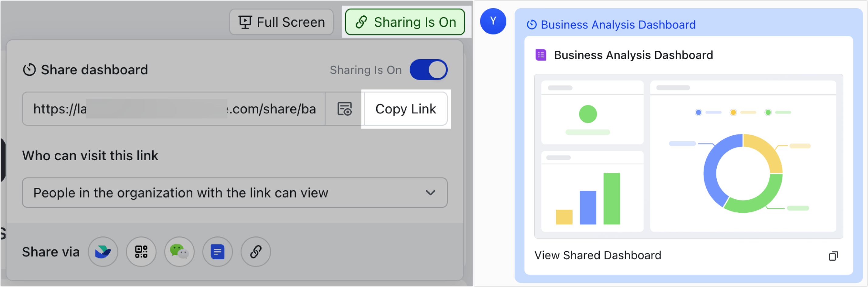Image resolution: width=868 pixels, height=287 pixels.
Task: Open the Who can visit this link dropdown
Action: 235,192
